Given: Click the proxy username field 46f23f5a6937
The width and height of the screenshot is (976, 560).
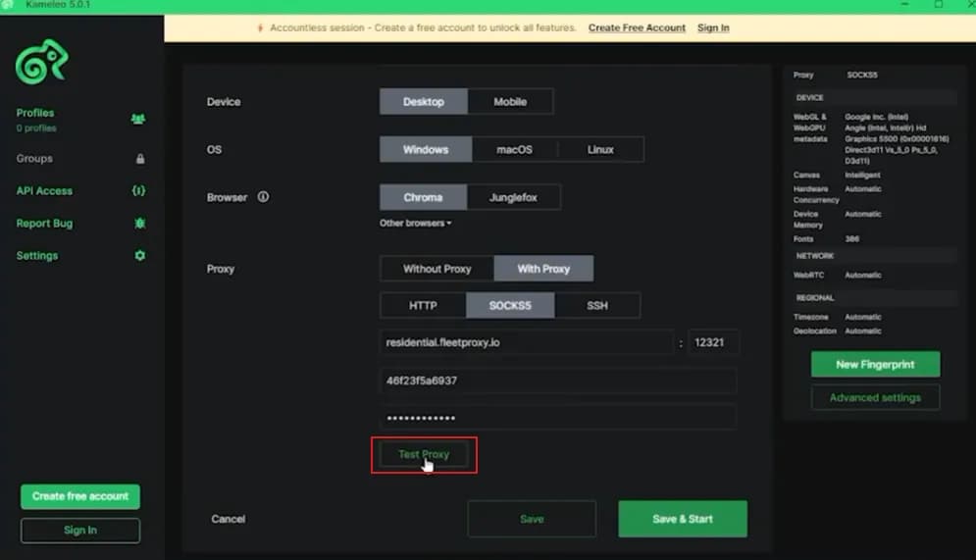Looking at the screenshot, I should tap(558, 381).
